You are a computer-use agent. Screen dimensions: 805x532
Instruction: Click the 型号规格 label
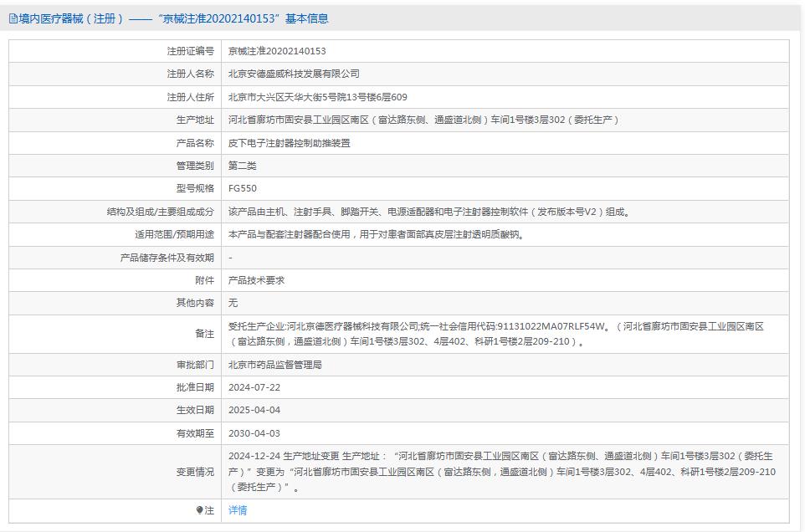tap(195, 188)
